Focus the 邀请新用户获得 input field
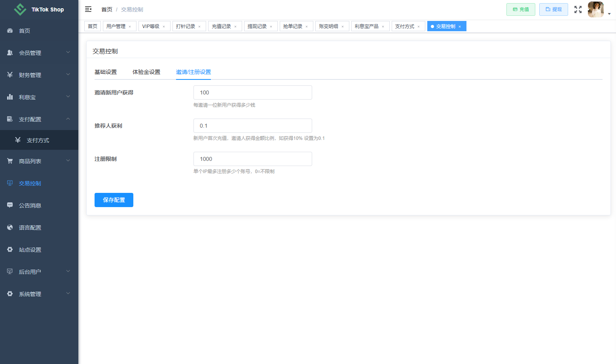This screenshot has width=616, height=364. pyautogui.click(x=253, y=92)
